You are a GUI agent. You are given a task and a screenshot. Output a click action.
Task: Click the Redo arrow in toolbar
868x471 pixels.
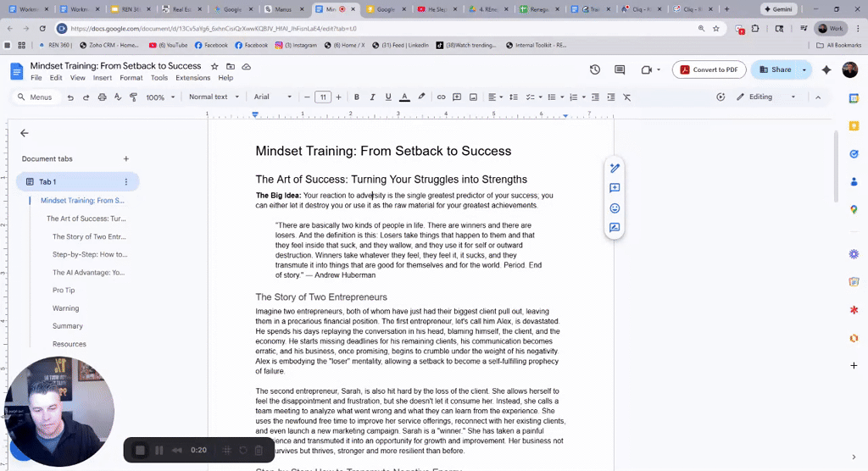coord(86,97)
